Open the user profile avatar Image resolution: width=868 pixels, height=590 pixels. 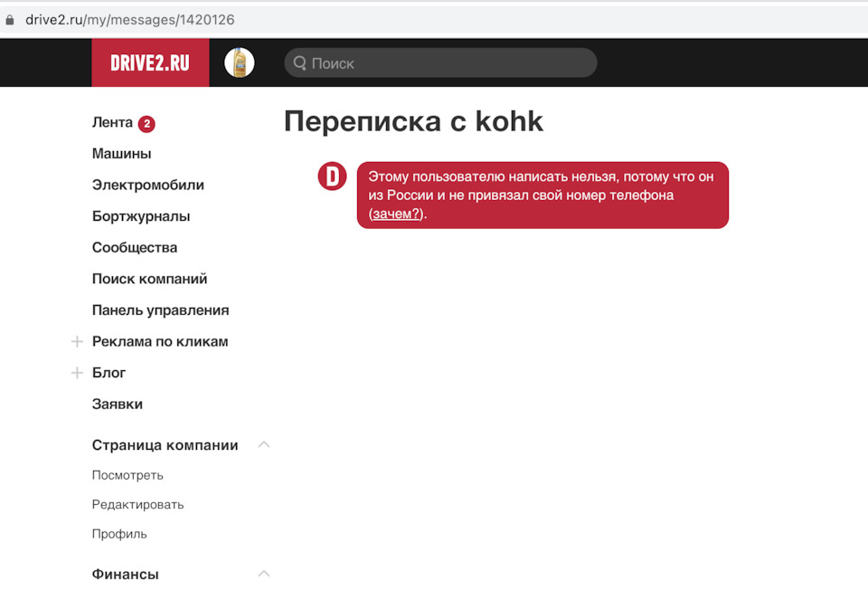click(239, 62)
